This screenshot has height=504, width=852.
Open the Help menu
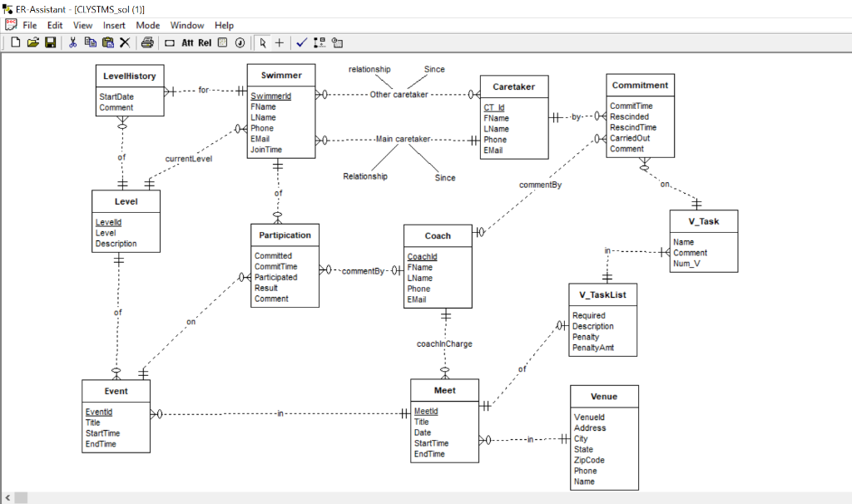click(x=224, y=25)
